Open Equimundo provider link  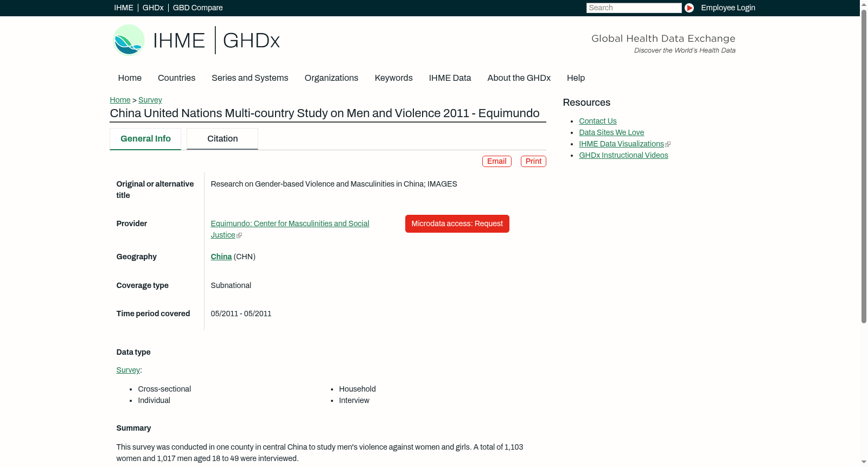point(290,229)
